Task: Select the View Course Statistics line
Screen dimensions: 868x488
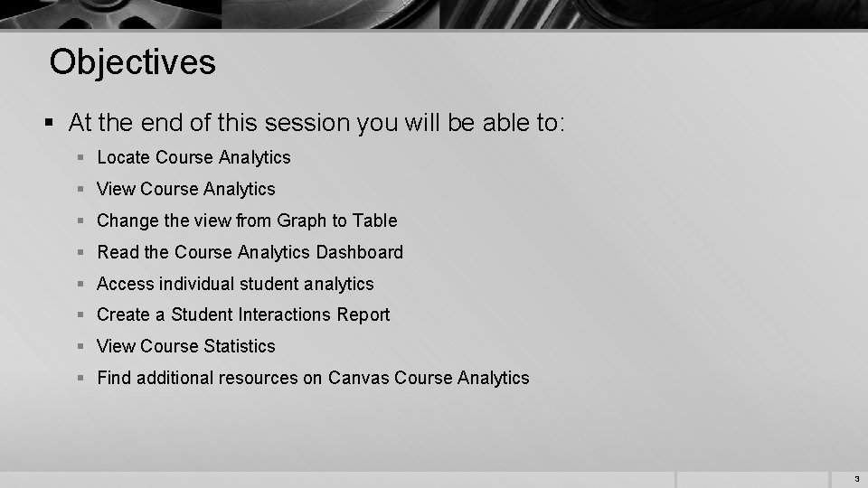Action: click(186, 346)
